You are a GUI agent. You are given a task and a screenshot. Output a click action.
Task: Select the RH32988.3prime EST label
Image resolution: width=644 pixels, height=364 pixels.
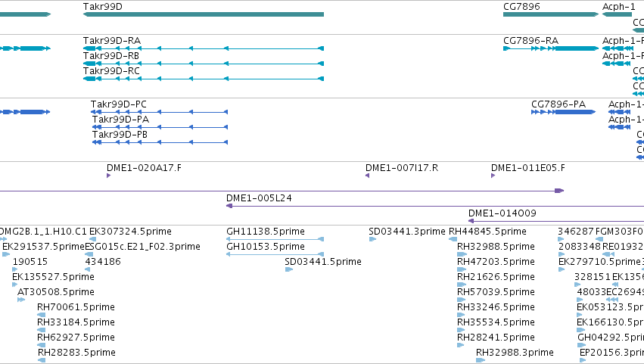(x=515, y=353)
